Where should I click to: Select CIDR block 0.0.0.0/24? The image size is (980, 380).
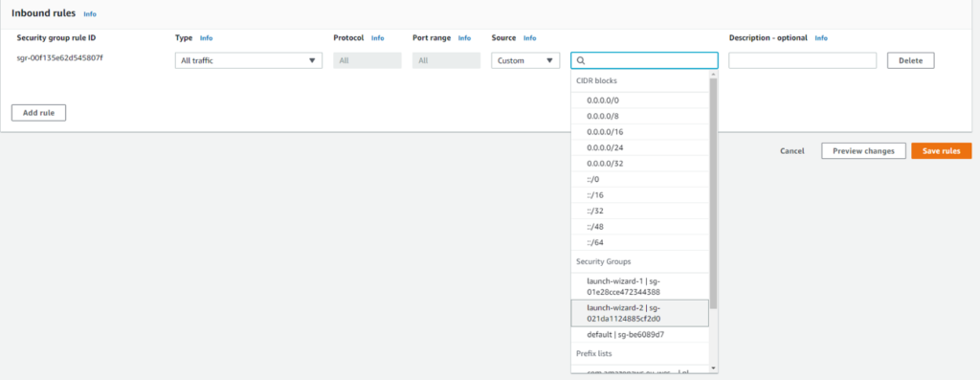coord(640,147)
